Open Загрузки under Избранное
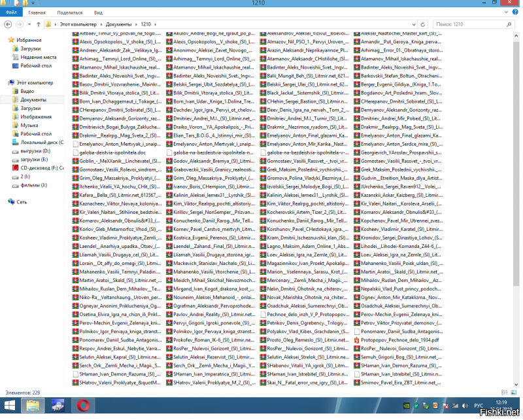 click(x=26, y=49)
